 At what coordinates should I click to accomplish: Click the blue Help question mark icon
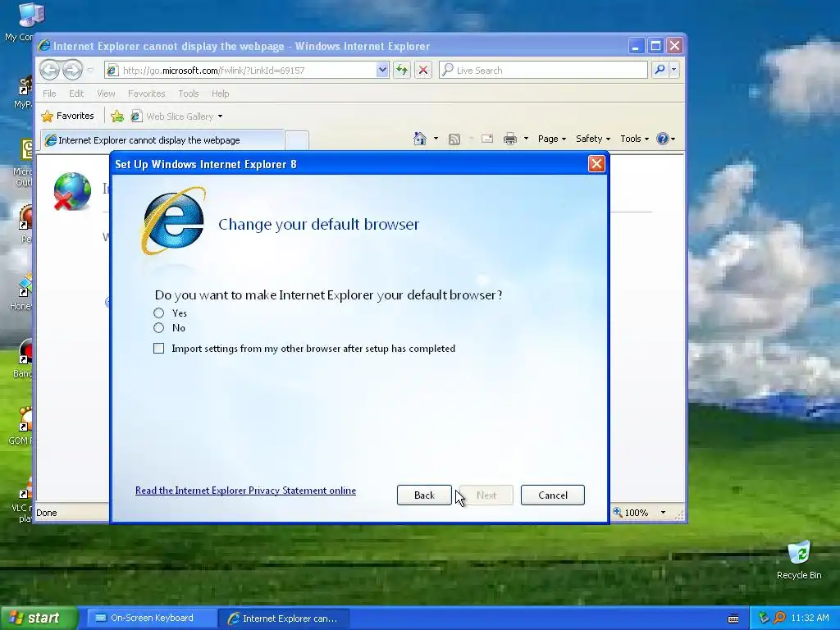pyautogui.click(x=663, y=139)
